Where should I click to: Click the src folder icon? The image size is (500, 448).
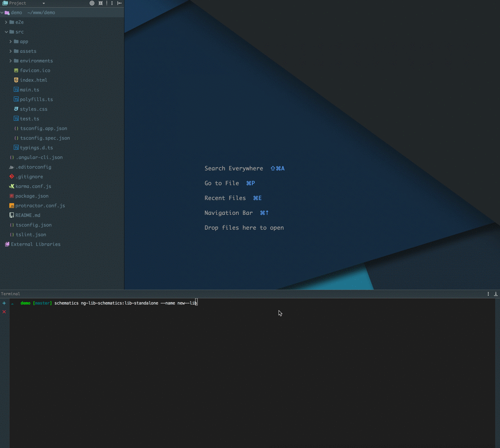coord(12,32)
